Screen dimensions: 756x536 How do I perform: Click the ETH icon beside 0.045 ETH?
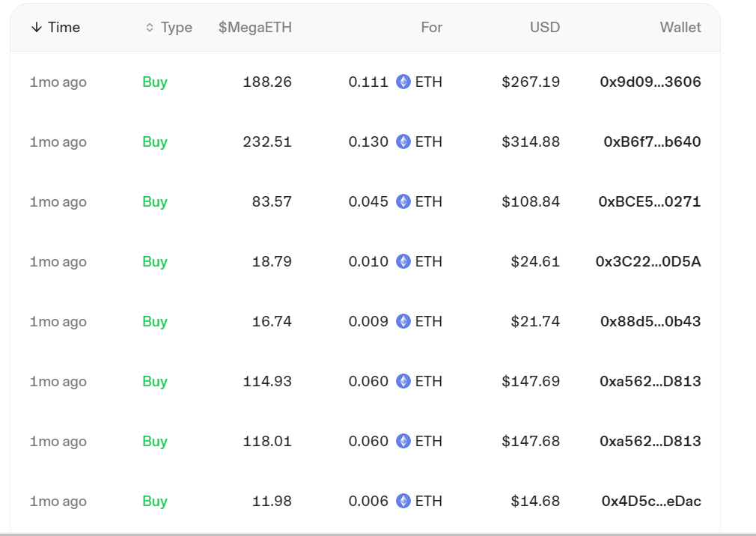tap(403, 202)
